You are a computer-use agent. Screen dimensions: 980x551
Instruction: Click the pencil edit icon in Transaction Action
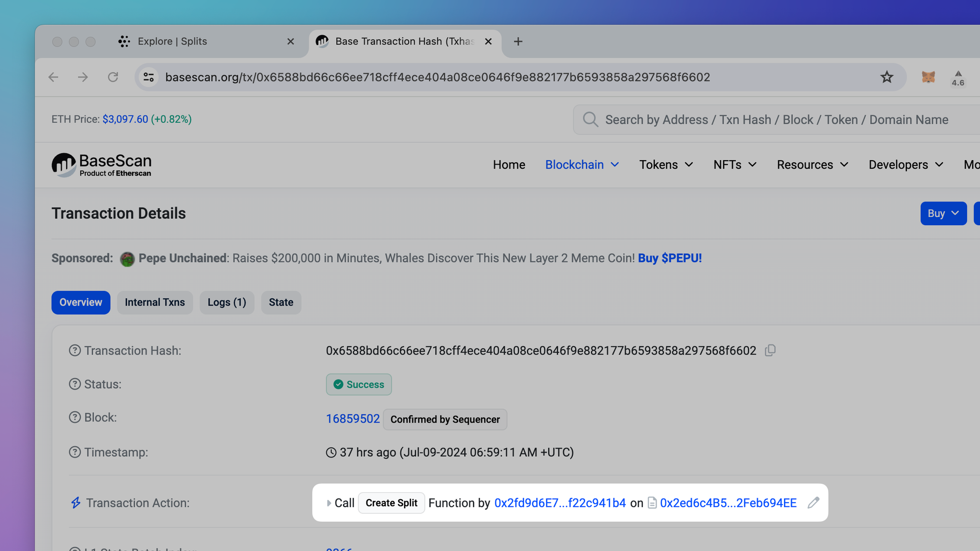point(813,503)
